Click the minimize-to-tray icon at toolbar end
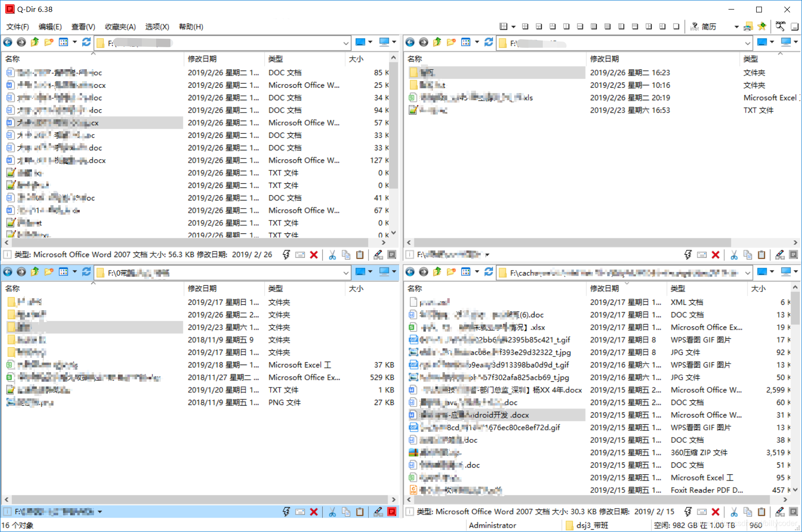Image resolution: width=802 pixels, height=532 pixels. point(794,27)
